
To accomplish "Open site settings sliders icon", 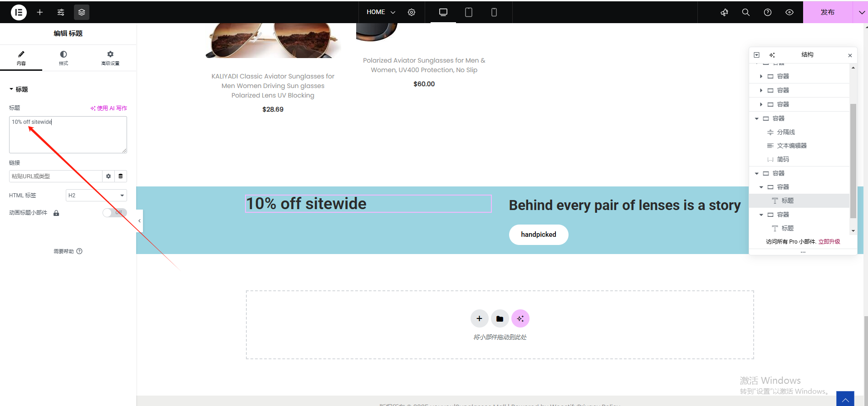I will tap(61, 12).
